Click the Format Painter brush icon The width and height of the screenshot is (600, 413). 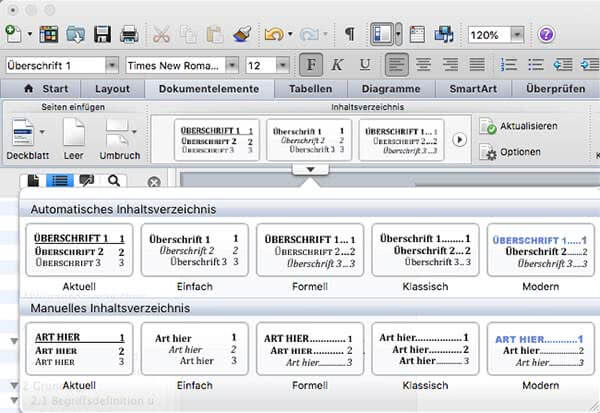coord(241,34)
